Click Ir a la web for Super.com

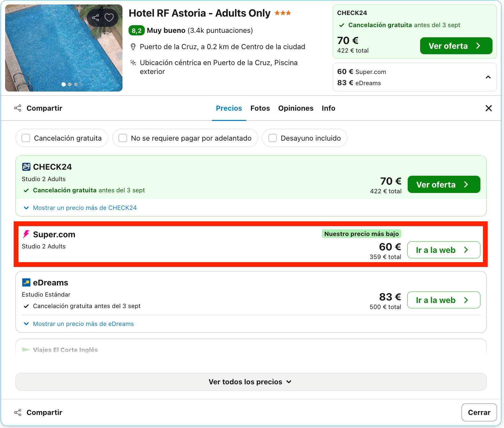click(x=444, y=250)
